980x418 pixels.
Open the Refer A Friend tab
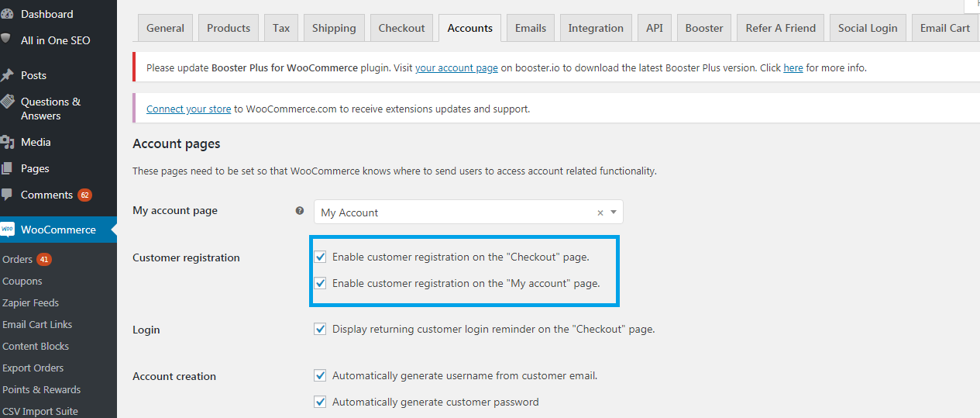(781, 28)
